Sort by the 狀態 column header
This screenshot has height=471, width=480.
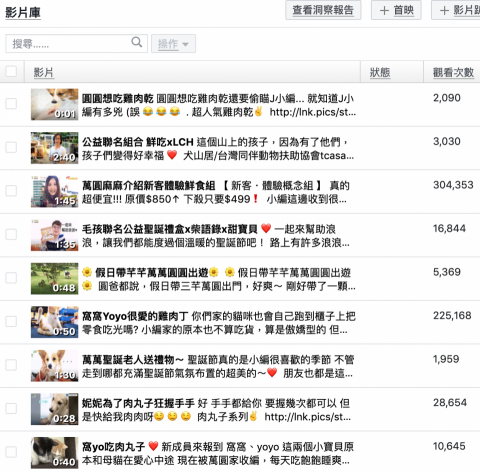(x=380, y=72)
